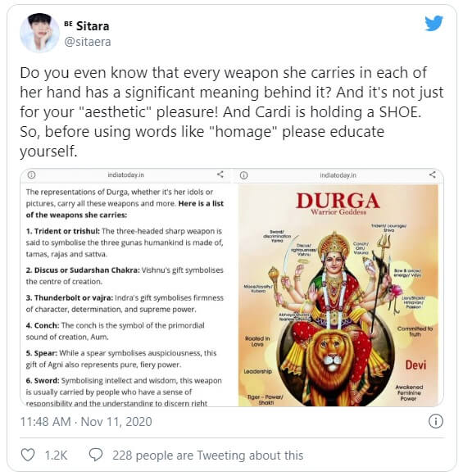Click the Twitter bird logo

(x=433, y=24)
